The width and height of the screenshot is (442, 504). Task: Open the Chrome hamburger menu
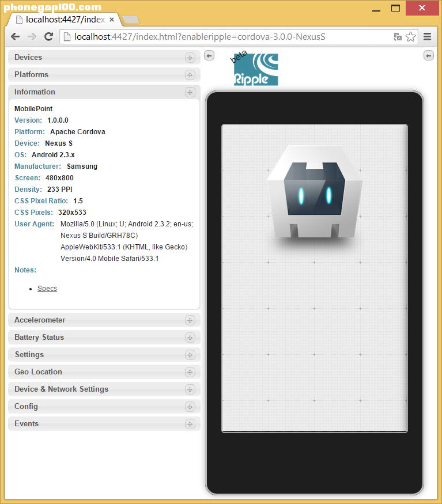point(427,37)
